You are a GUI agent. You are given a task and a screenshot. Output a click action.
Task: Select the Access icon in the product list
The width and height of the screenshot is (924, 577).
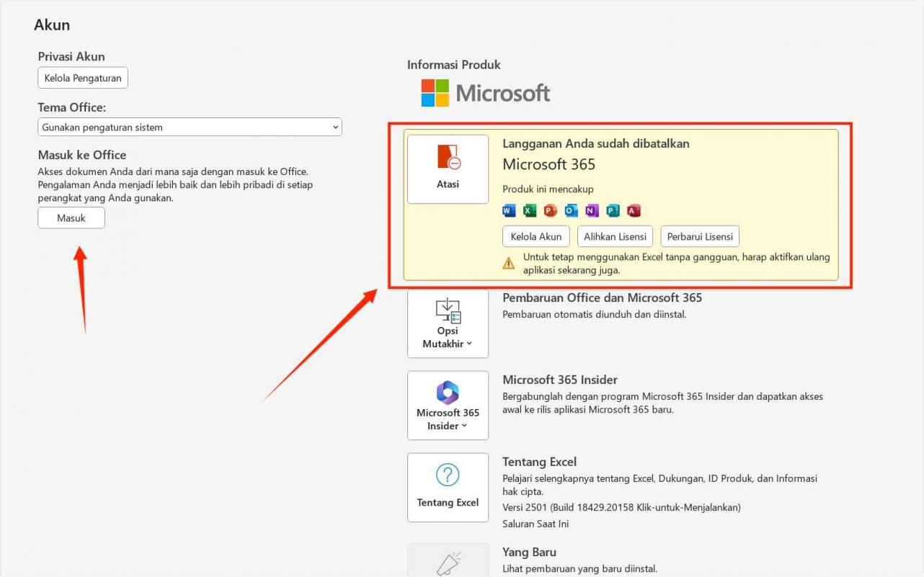click(632, 210)
